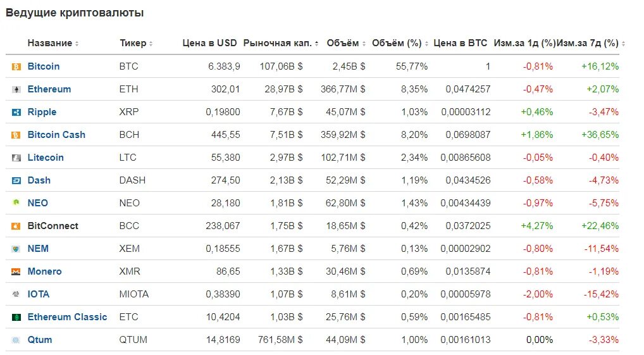Click the BitConnect coin icon

tap(16, 226)
